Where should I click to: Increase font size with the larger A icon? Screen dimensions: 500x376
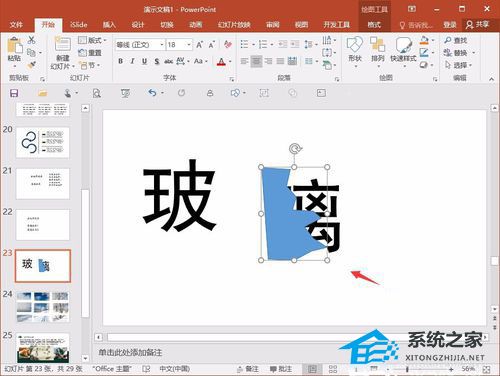[x=199, y=45]
